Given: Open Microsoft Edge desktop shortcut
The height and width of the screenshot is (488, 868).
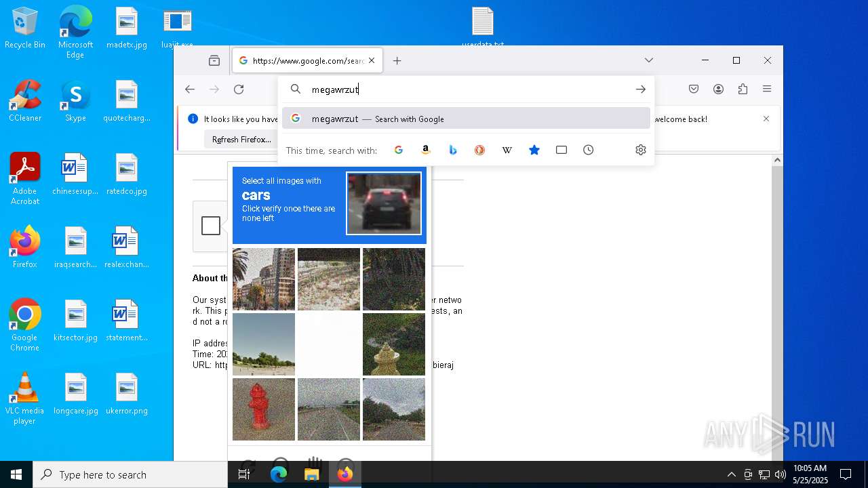Looking at the screenshot, I should (75, 32).
